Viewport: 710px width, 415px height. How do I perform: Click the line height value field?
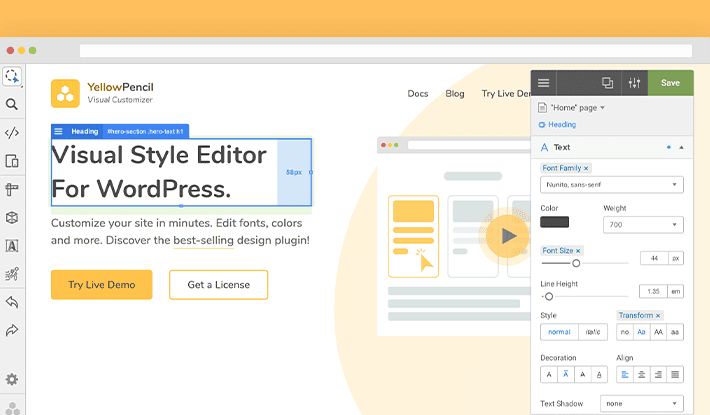pyautogui.click(x=653, y=291)
